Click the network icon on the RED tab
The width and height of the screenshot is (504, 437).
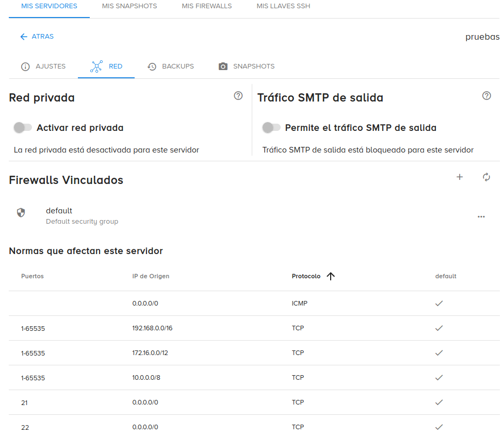(x=96, y=66)
